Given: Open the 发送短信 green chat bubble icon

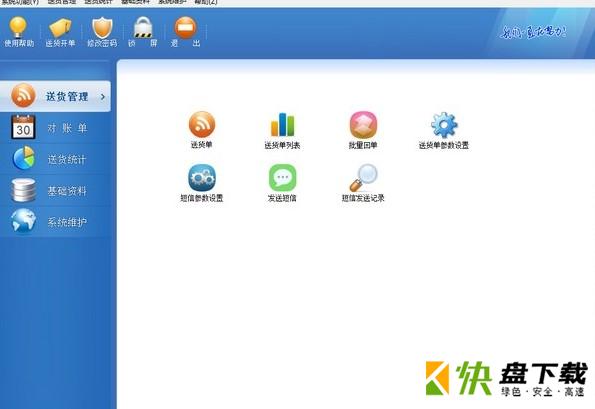Looking at the screenshot, I should [x=282, y=183].
